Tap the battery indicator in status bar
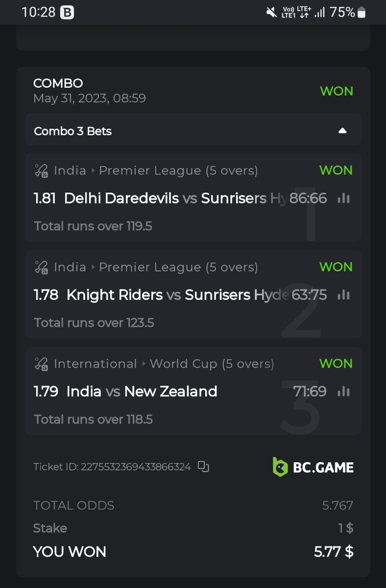386x588 pixels. (x=362, y=12)
